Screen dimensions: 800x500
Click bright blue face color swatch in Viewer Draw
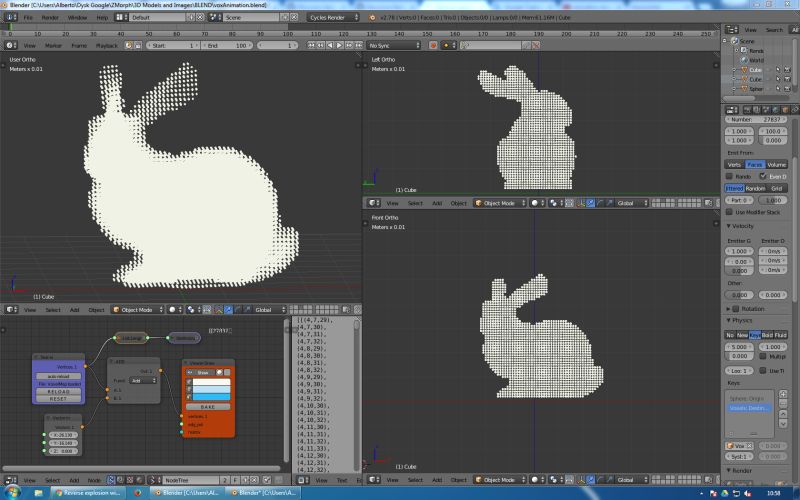click(212, 397)
